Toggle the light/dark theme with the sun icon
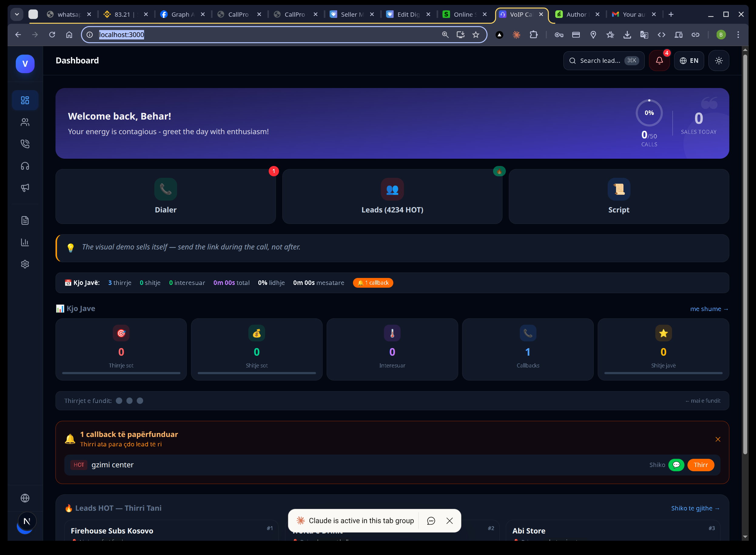The width and height of the screenshot is (756, 555). pyautogui.click(x=718, y=60)
